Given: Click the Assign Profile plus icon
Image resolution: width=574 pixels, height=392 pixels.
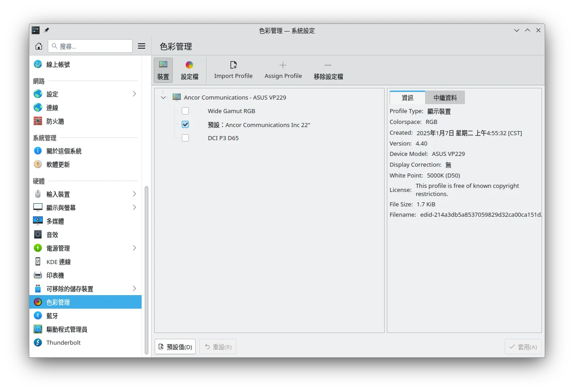Looking at the screenshot, I should [283, 65].
